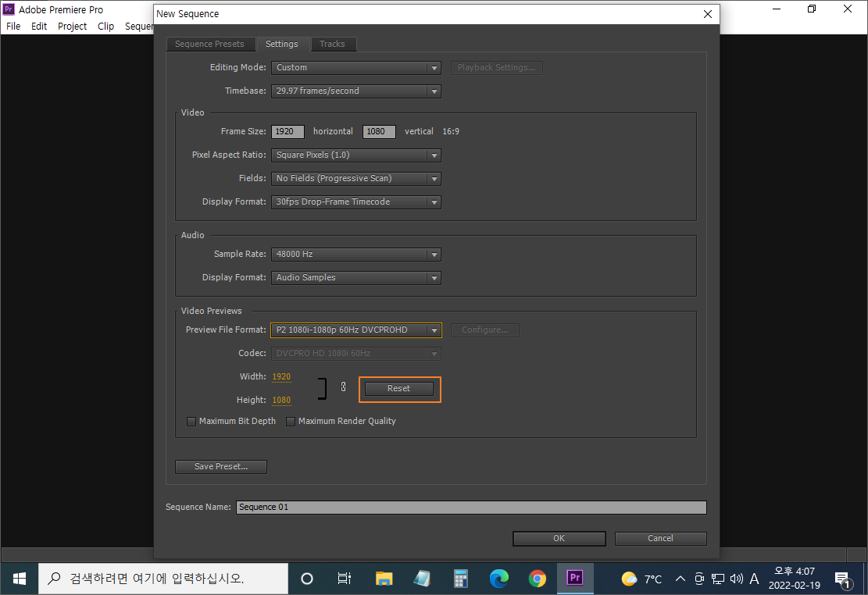This screenshot has height=595, width=868.
Task: Open Editing Mode dropdown
Action: tap(356, 67)
